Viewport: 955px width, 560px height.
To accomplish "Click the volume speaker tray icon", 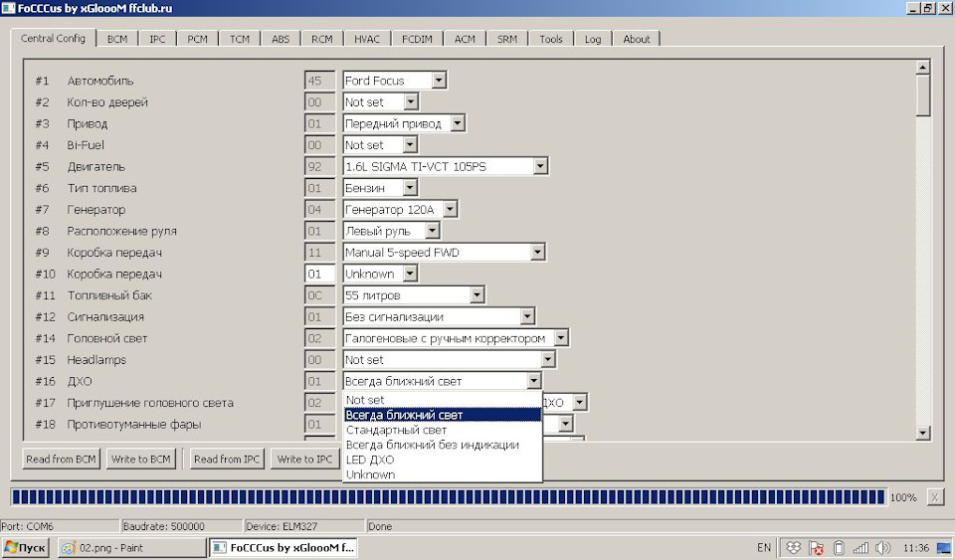I will click(x=882, y=548).
